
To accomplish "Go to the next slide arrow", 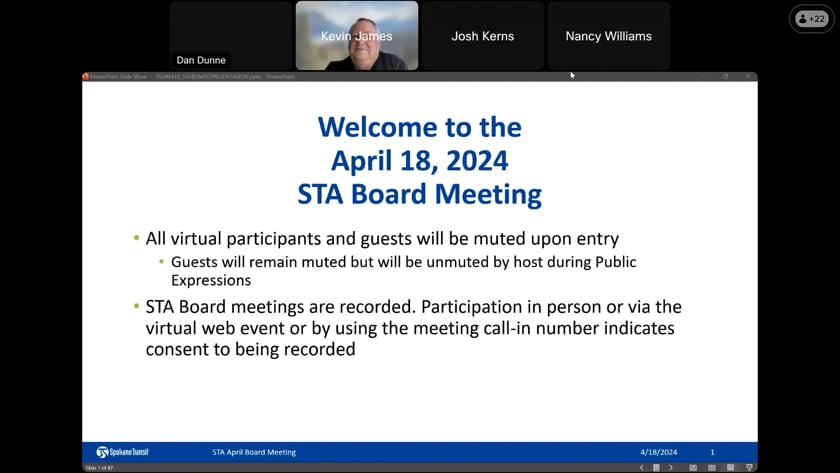I will [671, 468].
